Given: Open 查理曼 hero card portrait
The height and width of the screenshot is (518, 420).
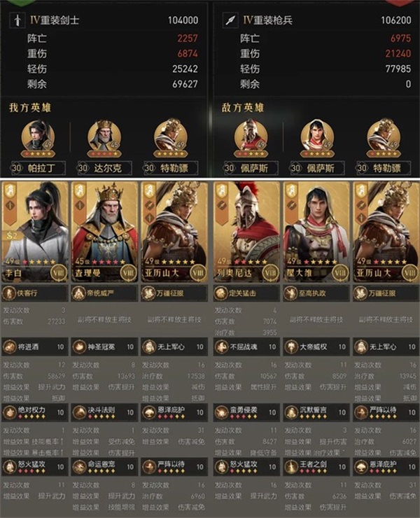Looking at the screenshot, I should pos(104,232).
